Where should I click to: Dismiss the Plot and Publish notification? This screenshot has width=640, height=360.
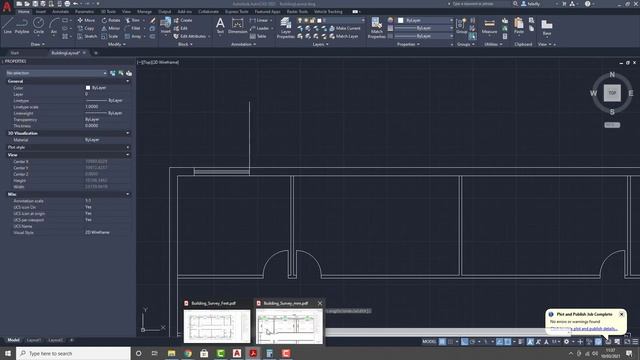click(x=621, y=314)
